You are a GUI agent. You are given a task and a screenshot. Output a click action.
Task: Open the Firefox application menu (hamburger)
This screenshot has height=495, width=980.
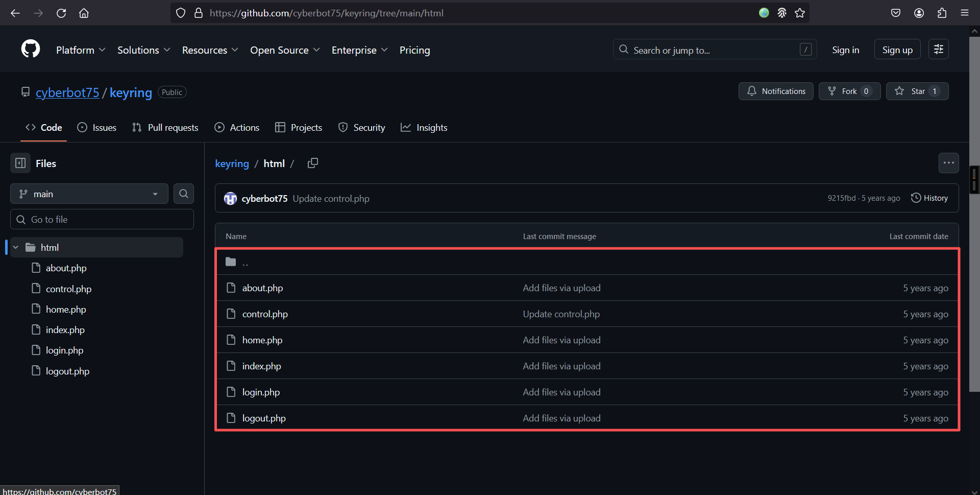(964, 13)
